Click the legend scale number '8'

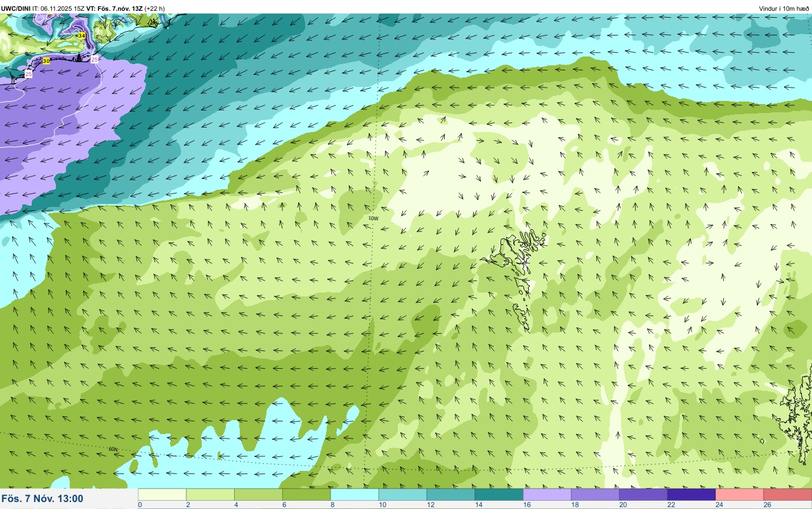[331, 505]
